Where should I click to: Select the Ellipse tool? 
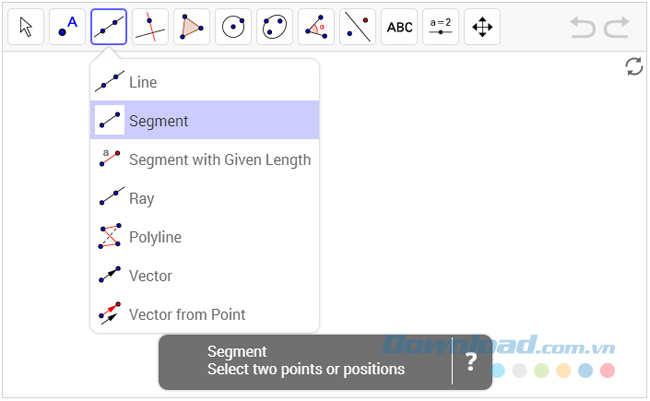tap(275, 27)
